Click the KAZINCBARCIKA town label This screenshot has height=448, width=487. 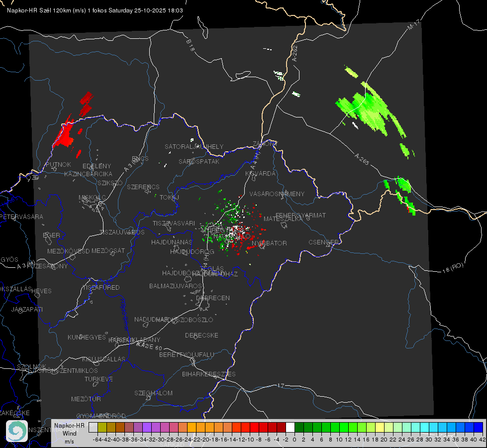(88, 174)
